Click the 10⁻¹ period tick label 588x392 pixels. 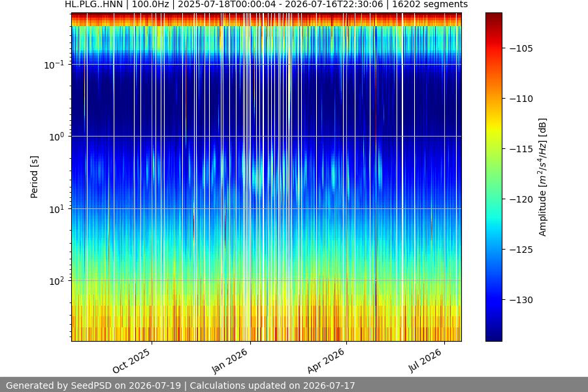click(54, 65)
